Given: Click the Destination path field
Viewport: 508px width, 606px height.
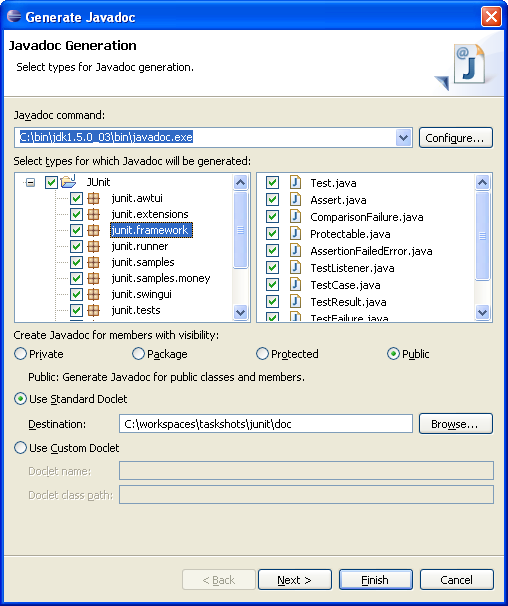Looking at the screenshot, I should tap(266, 424).
